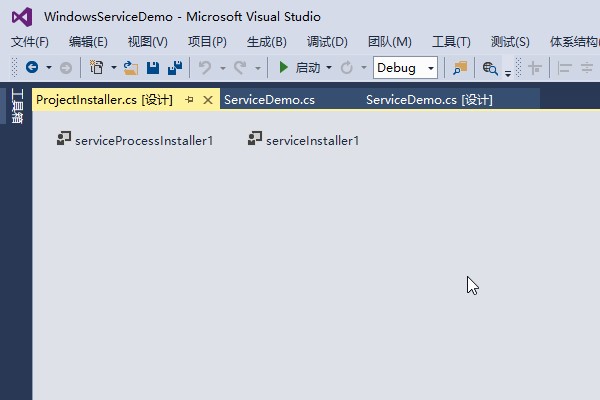The height and width of the screenshot is (400, 600).
Task: Expand the navigate backward history dropdown
Action: 47,68
